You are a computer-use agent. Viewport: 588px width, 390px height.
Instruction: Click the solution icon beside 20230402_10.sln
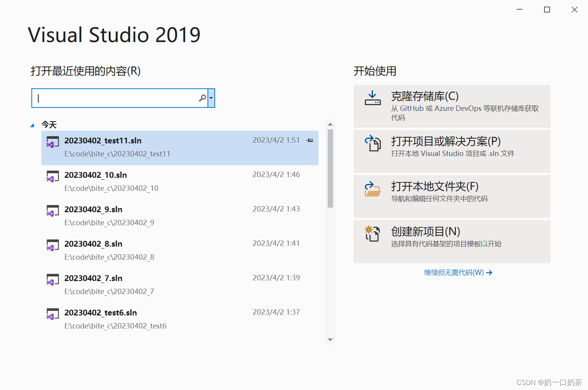52,176
